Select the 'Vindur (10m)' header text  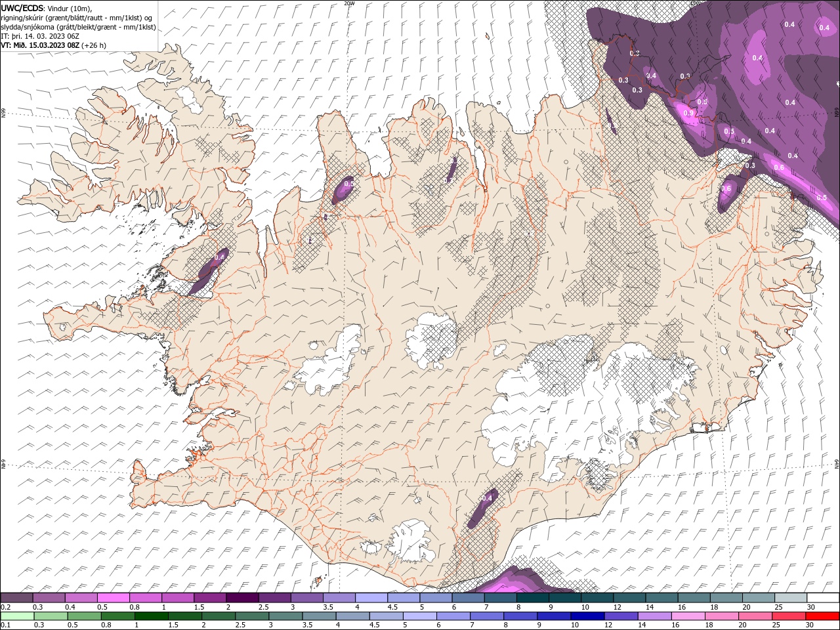pos(70,8)
